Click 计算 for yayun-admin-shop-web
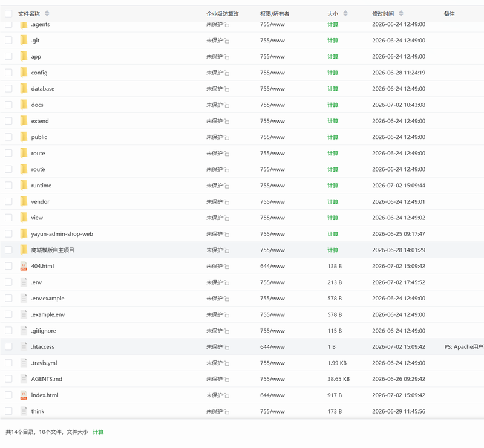This screenshot has height=448, width=484. click(x=333, y=233)
